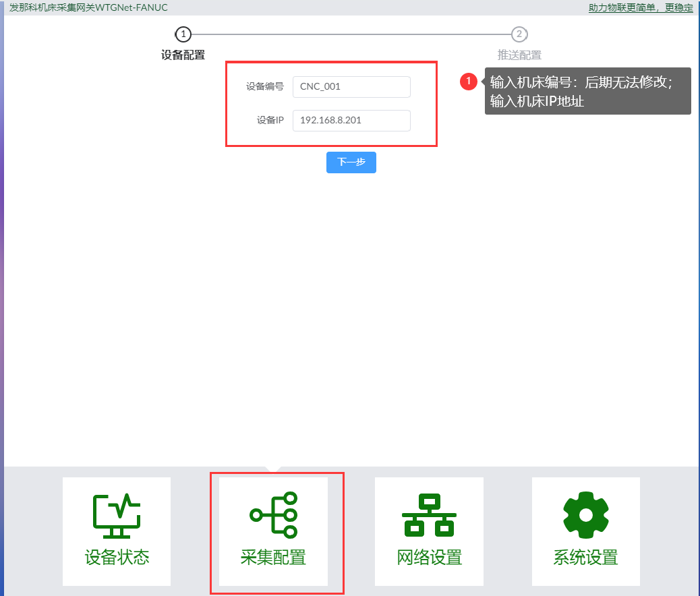Click step 2 circle 推送配置
This screenshot has height=596, width=700.
tap(519, 34)
